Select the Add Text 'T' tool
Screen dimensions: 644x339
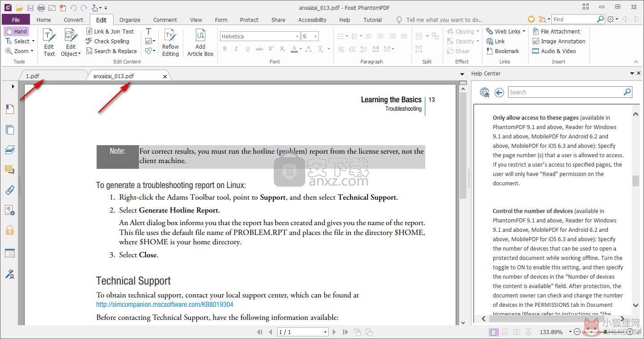coord(148,31)
